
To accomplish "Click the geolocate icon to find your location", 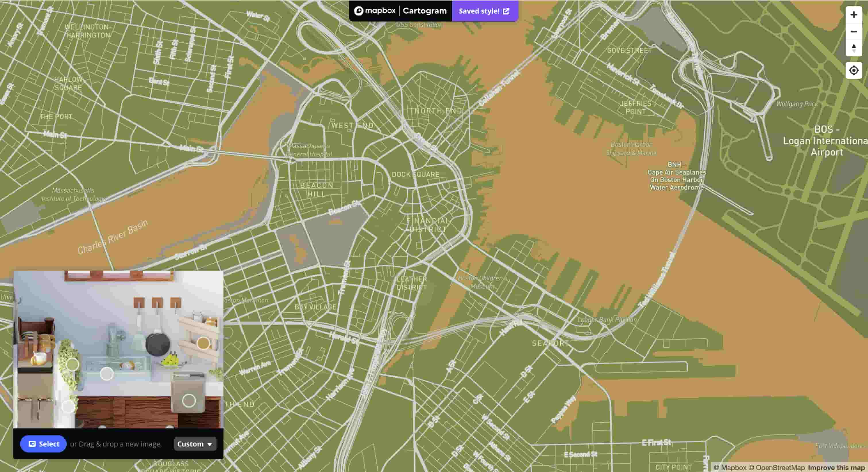I will coord(854,70).
